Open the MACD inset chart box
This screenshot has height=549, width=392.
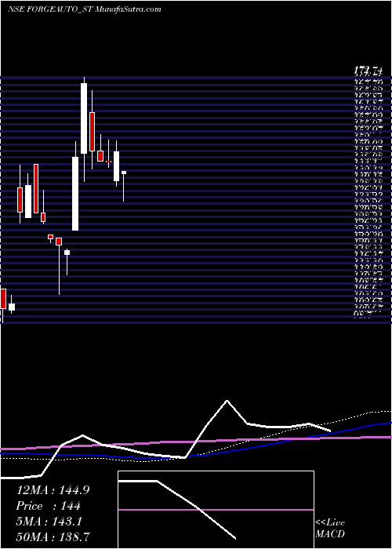tap(216, 510)
